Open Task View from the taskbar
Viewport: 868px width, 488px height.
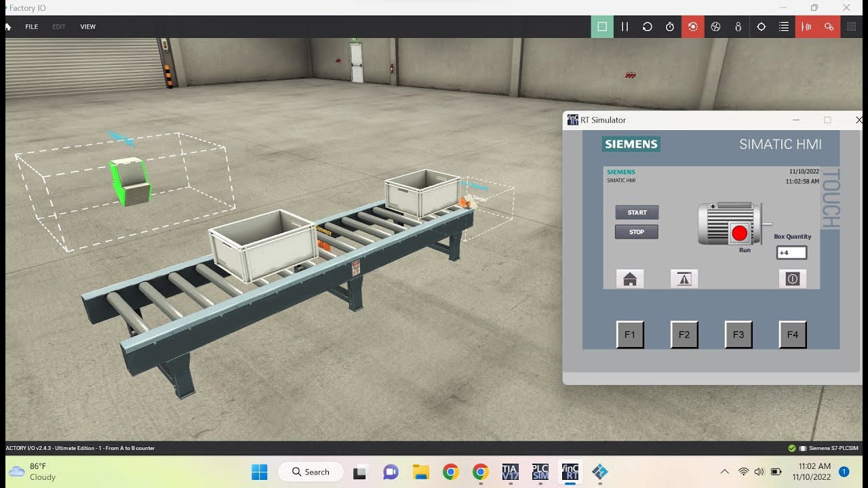point(360,472)
